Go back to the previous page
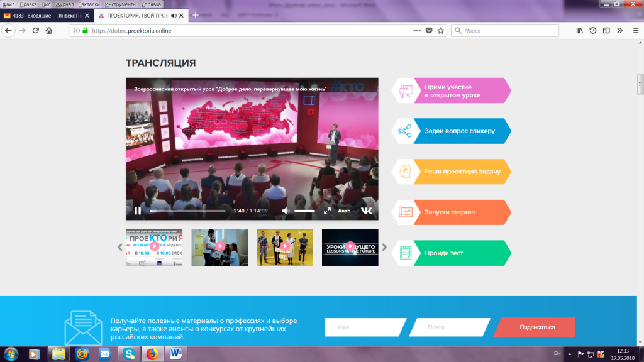The height and width of the screenshot is (362, 644). click(8, 31)
